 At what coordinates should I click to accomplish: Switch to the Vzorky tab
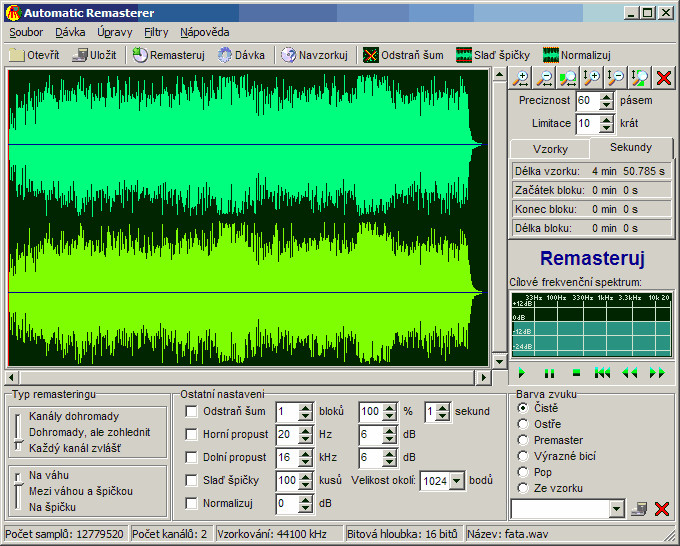click(x=550, y=148)
